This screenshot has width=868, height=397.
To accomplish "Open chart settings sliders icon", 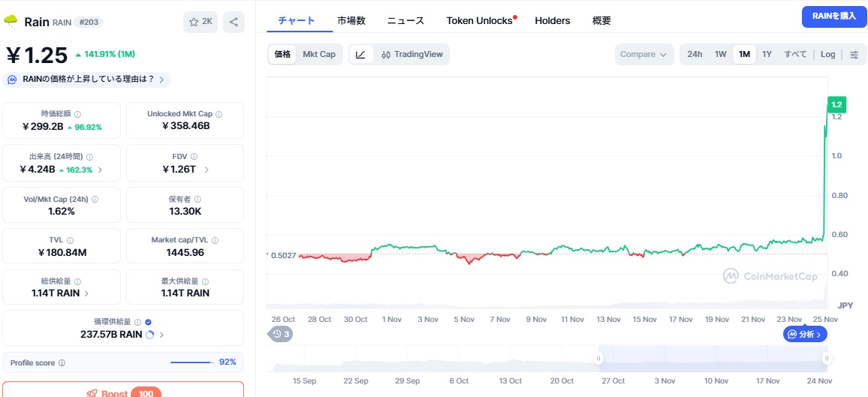I will [x=854, y=54].
